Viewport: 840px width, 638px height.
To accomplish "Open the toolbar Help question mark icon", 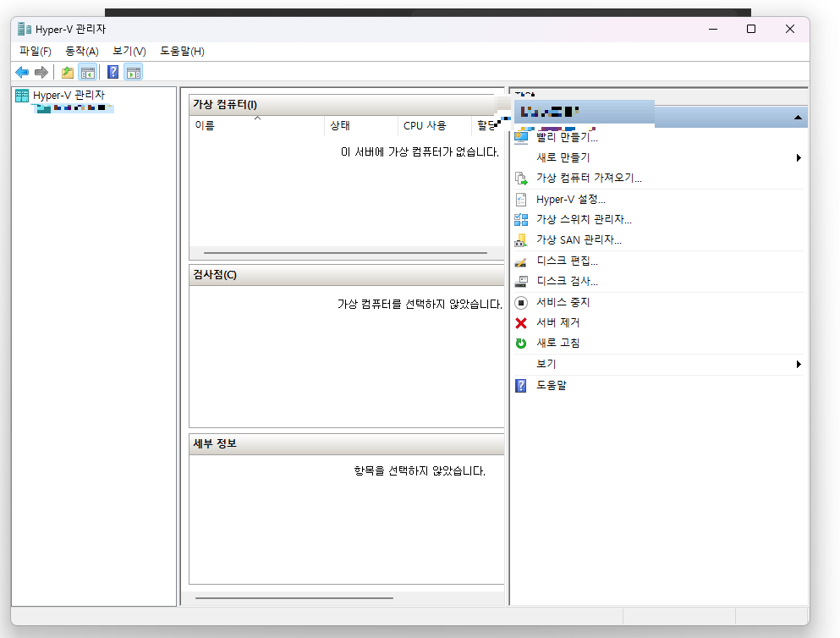I will [x=113, y=72].
